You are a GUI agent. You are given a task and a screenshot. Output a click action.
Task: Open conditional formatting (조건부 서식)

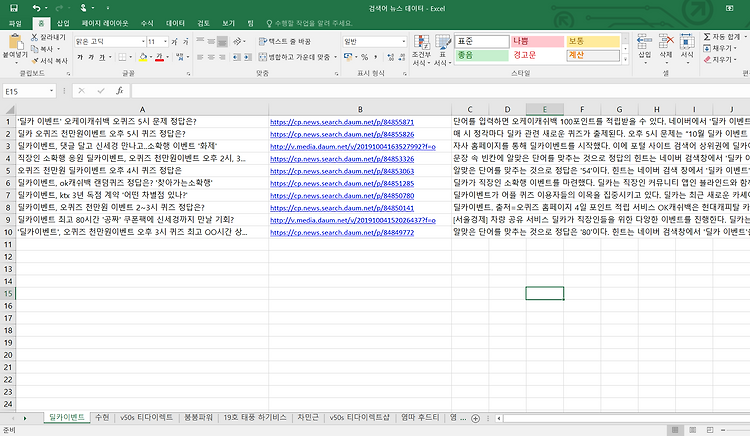(421, 50)
